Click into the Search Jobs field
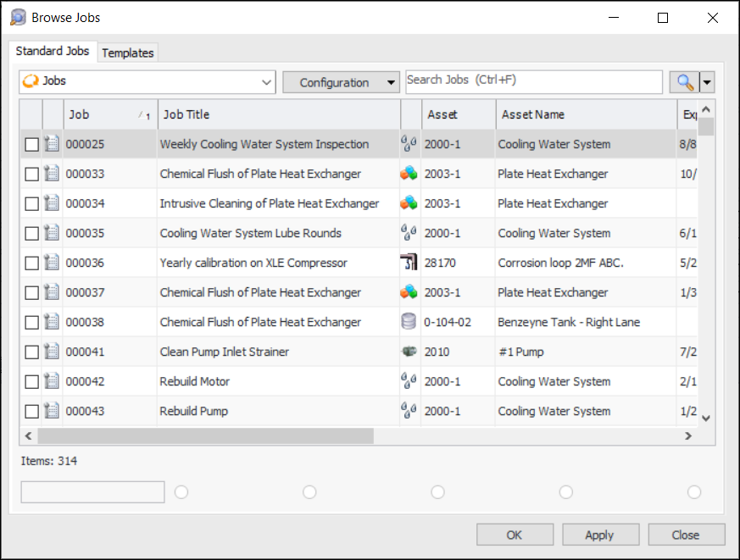740x560 pixels. 534,81
